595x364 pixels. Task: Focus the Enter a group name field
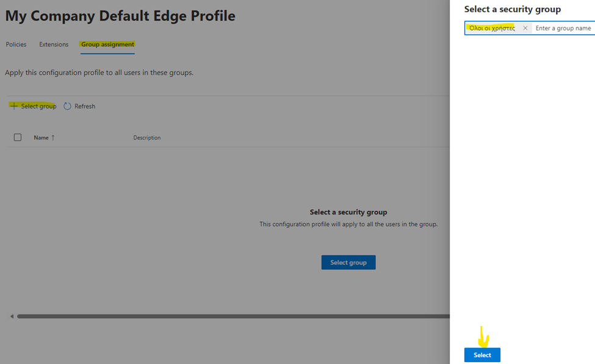point(563,28)
